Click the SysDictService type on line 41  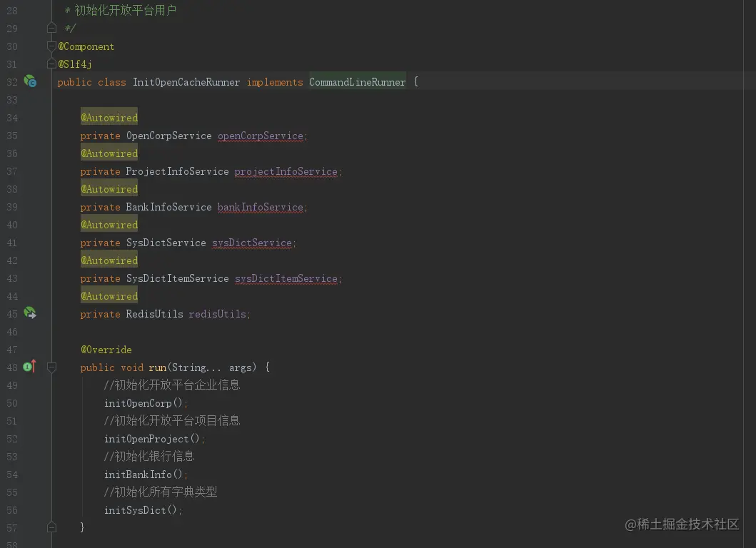coord(166,243)
